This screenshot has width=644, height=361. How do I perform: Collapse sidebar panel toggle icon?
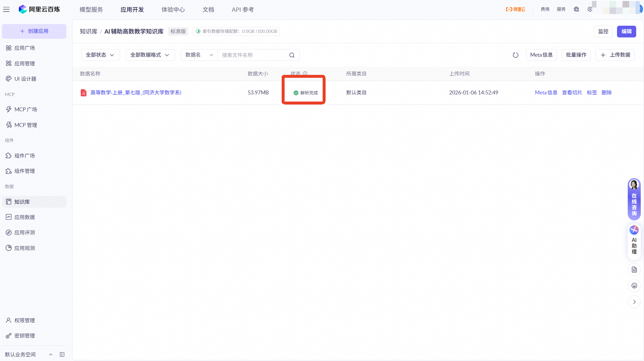(62, 354)
